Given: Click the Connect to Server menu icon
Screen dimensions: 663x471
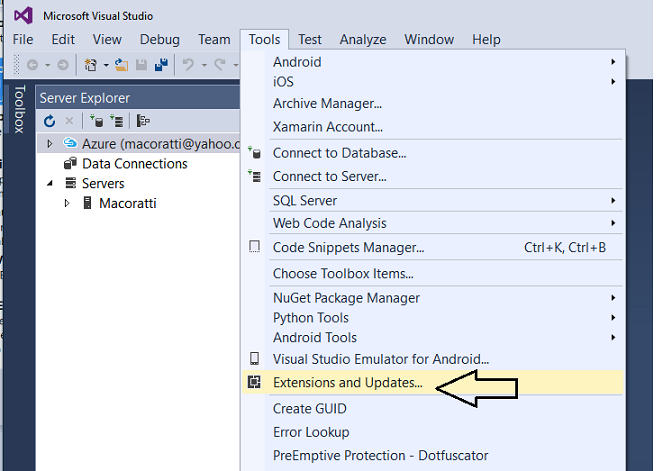Looking at the screenshot, I should tap(255, 176).
